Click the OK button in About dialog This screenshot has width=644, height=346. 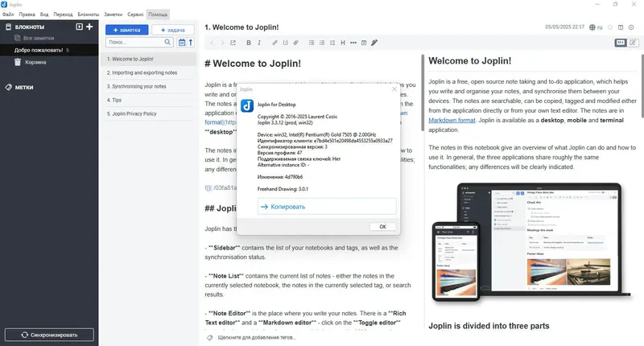pos(382,227)
